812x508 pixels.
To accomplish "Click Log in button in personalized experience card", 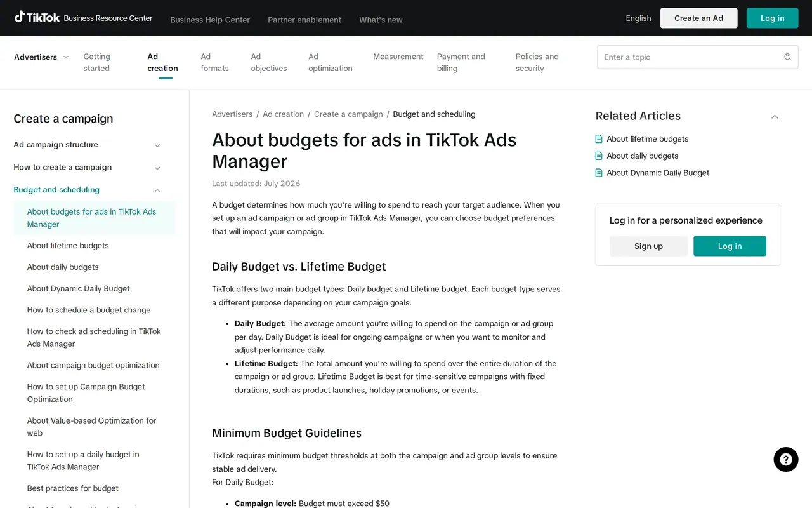I will pyautogui.click(x=730, y=246).
